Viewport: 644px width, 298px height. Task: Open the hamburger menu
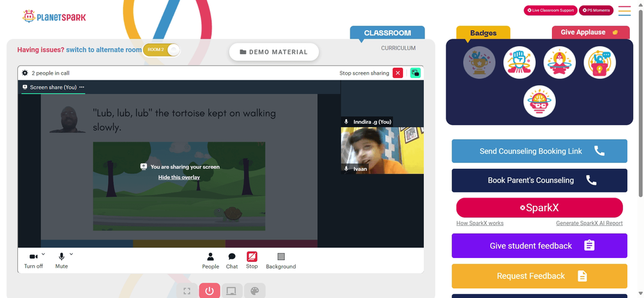pyautogui.click(x=624, y=11)
